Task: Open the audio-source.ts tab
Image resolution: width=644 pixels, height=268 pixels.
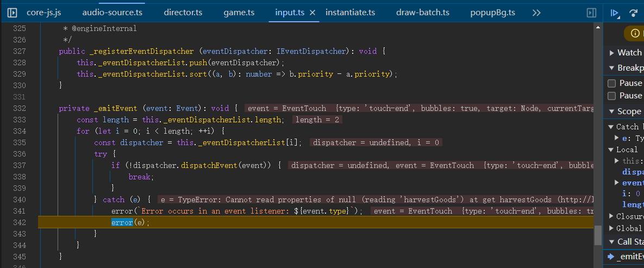Action: pyautogui.click(x=112, y=13)
